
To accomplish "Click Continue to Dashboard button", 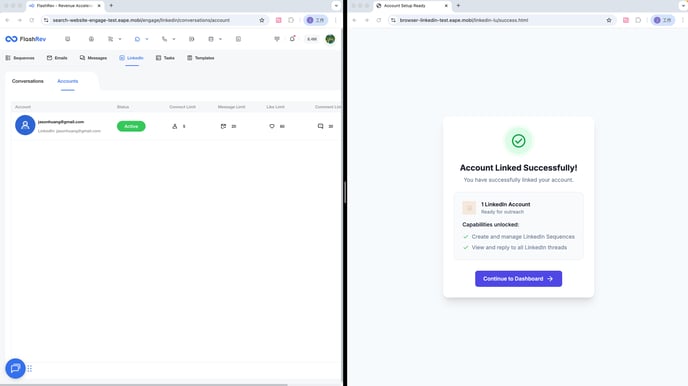I will (x=518, y=279).
